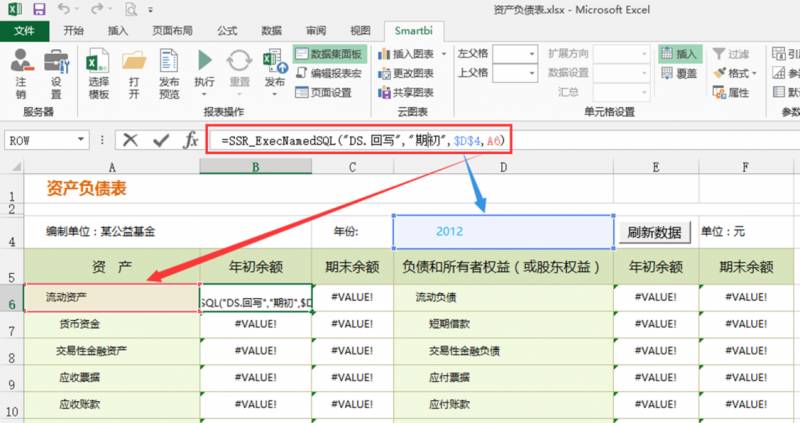Click inside the Name Box showing ROW
800x423 pixels.
tap(40, 140)
